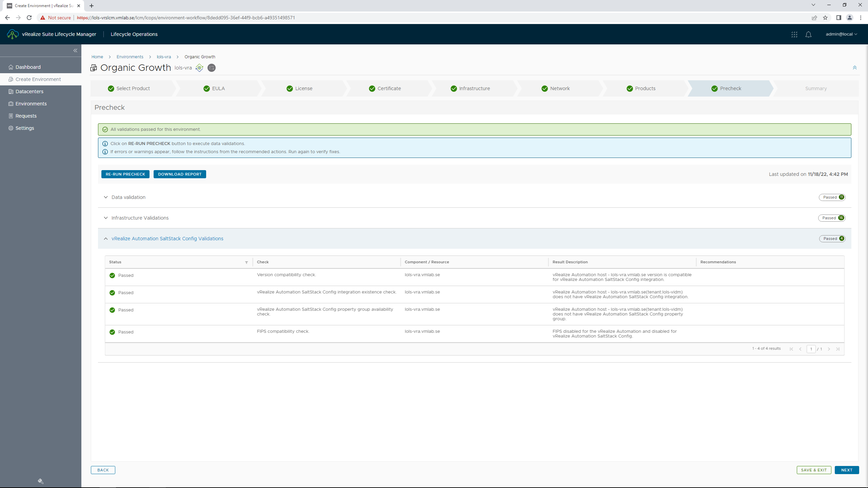This screenshot has height=488, width=868.
Task: Click the lols-vra breadcrumb link
Action: 164,57
